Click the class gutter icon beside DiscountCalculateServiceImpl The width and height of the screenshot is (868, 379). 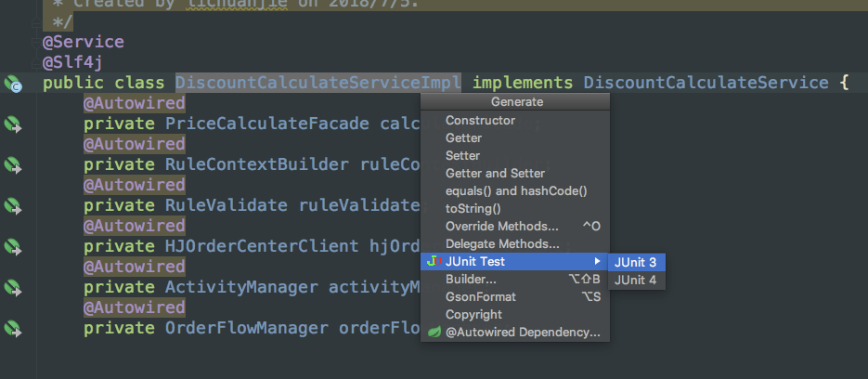pos(13,84)
